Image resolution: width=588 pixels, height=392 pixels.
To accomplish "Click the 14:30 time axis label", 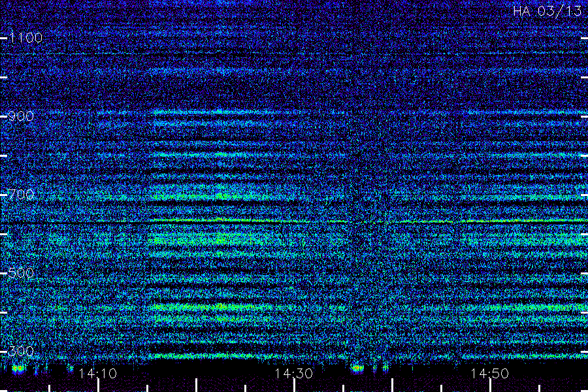I will (x=293, y=374).
